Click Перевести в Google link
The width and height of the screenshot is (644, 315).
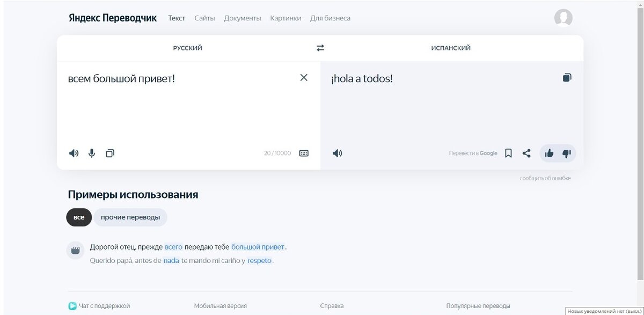473,153
